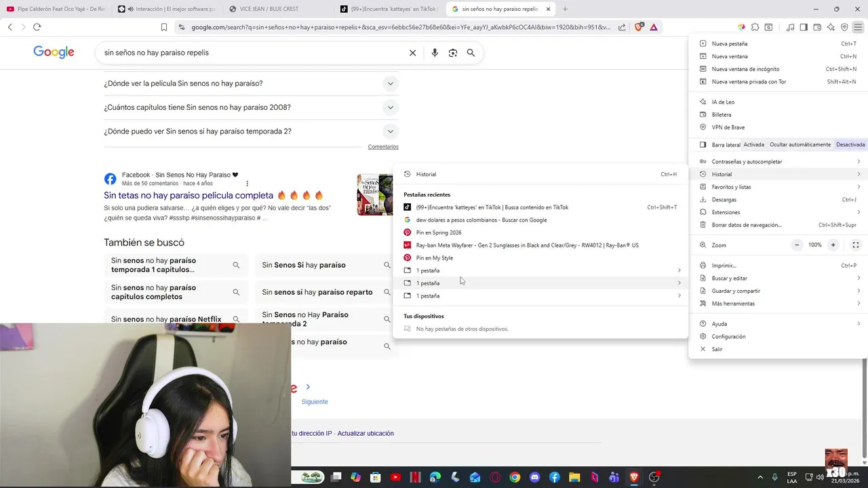Click the share page icon in address bar
This screenshot has width=868, height=488.
[x=622, y=27]
